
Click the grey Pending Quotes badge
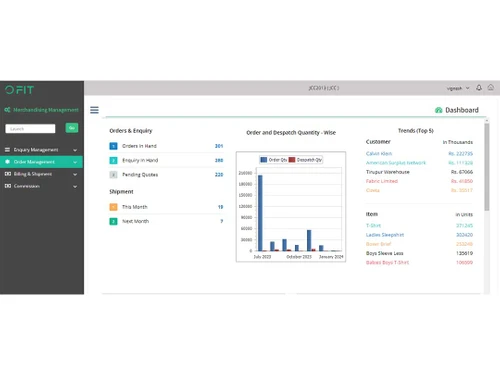point(113,175)
